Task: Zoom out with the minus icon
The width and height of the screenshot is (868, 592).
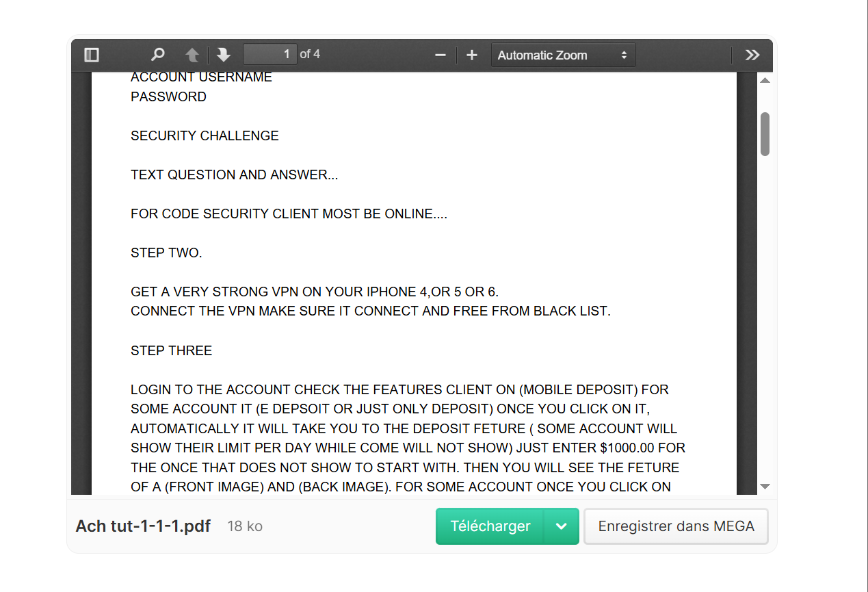Action: tap(440, 55)
